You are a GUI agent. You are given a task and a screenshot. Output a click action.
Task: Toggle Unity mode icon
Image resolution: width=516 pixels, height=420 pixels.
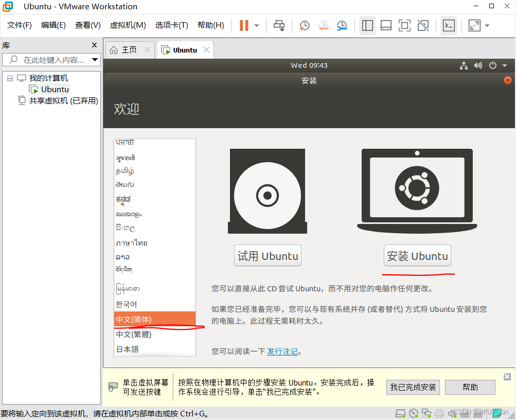[x=423, y=25]
